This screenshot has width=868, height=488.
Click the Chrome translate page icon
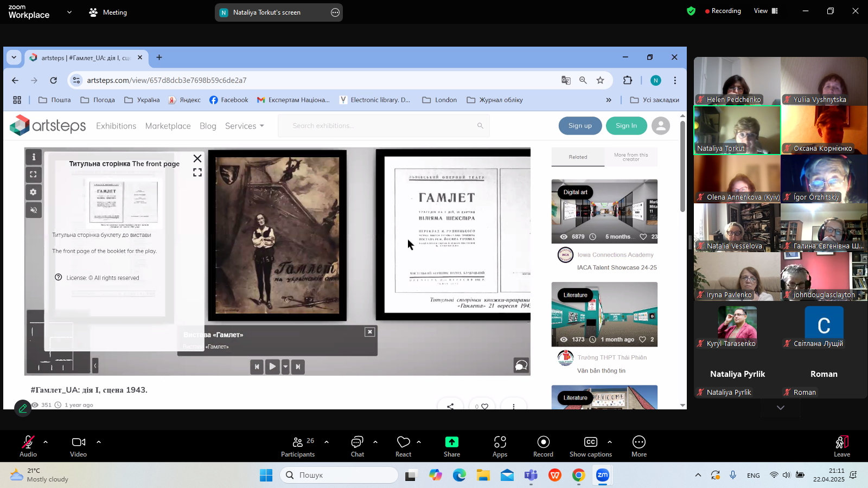[566, 80]
